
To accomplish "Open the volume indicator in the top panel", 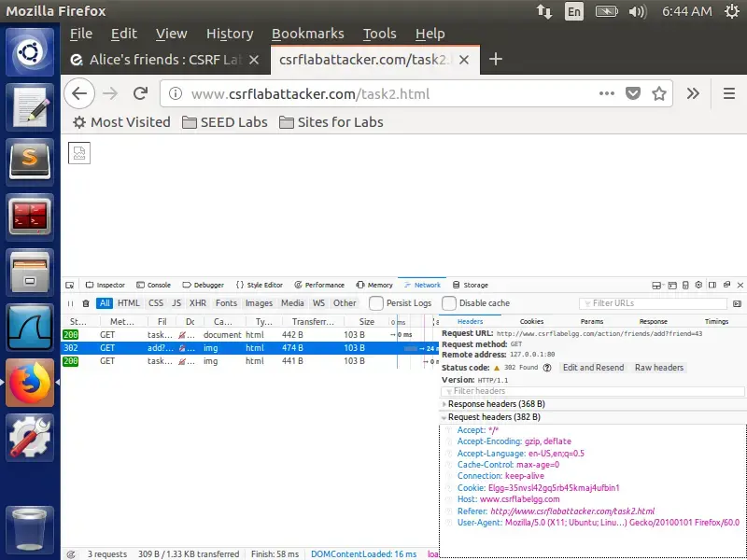I will tap(638, 11).
